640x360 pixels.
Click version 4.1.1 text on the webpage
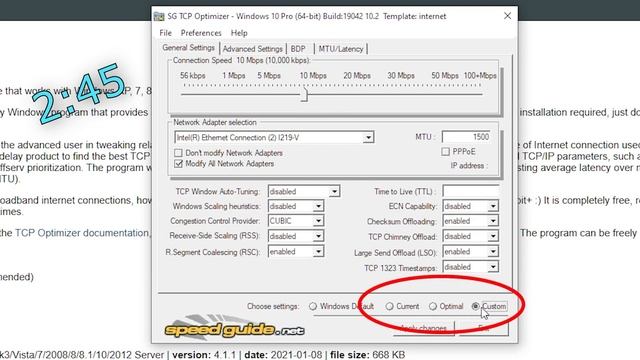[x=205, y=355]
